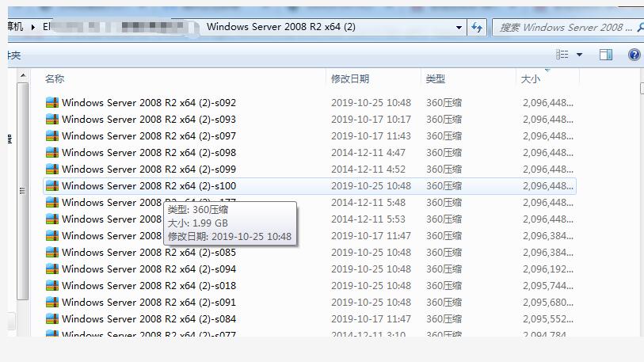The image size is (644, 362).
Task: Select file Windows Server 2008 R2 x64 (2)-s099
Action: point(149,170)
